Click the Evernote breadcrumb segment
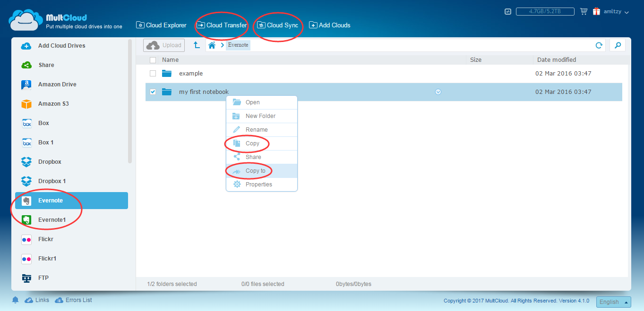The height and width of the screenshot is (311, 644). (238, 45)
